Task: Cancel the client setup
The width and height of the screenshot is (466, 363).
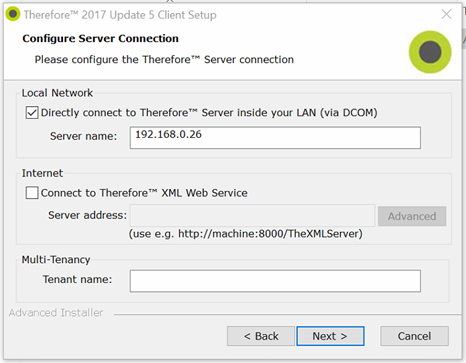Action: pos(414,336)
